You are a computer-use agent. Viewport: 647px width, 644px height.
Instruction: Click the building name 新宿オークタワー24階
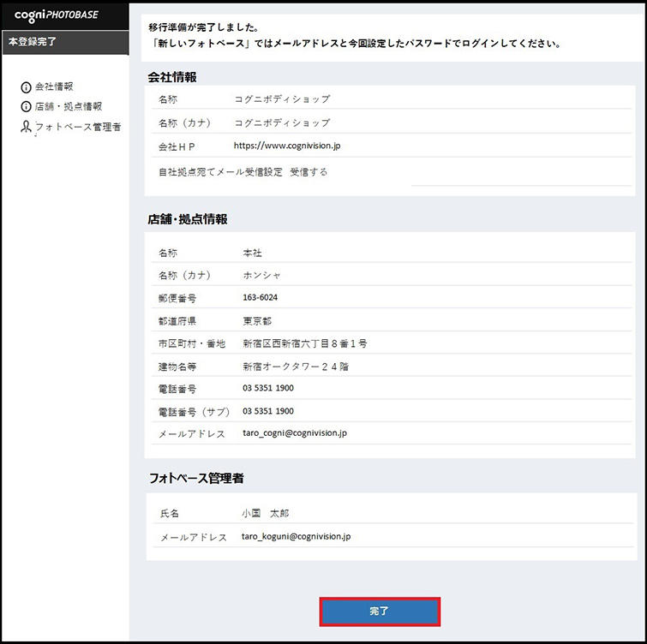(296, 367)
